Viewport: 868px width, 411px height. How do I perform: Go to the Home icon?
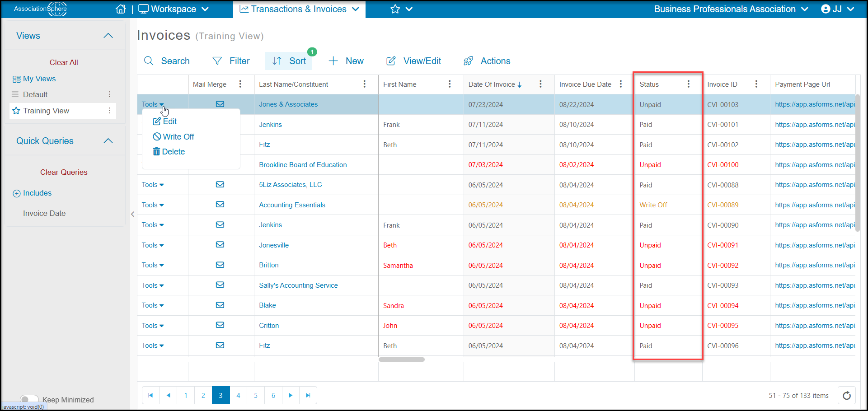click(121, 9)
